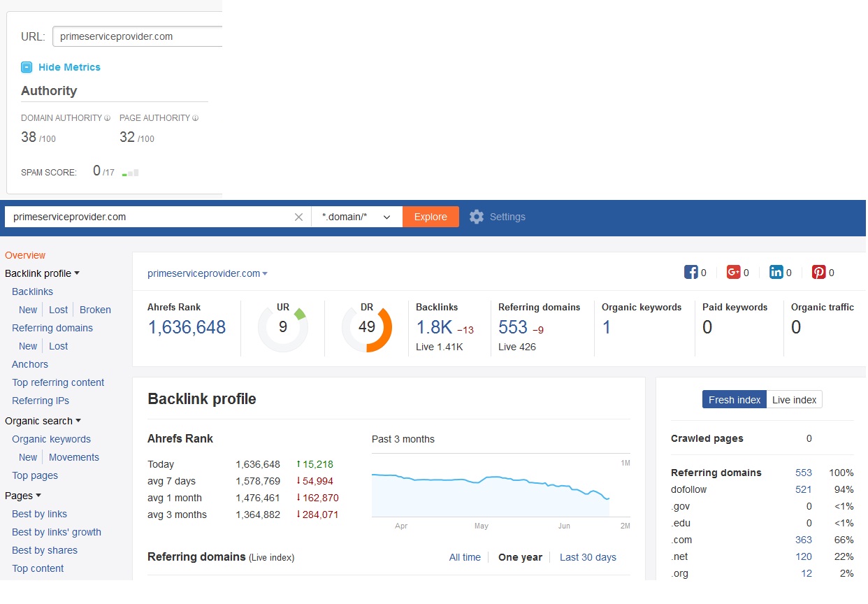Open Overview in the sidebar
The height and width of the screenshot is (604, 868).
(25, 255)
